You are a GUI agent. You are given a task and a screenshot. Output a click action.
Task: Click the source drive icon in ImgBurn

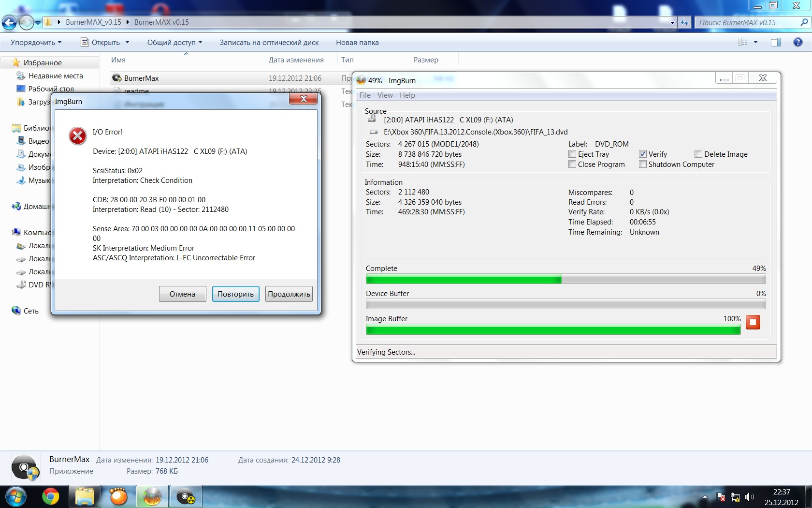click(372, 119)
